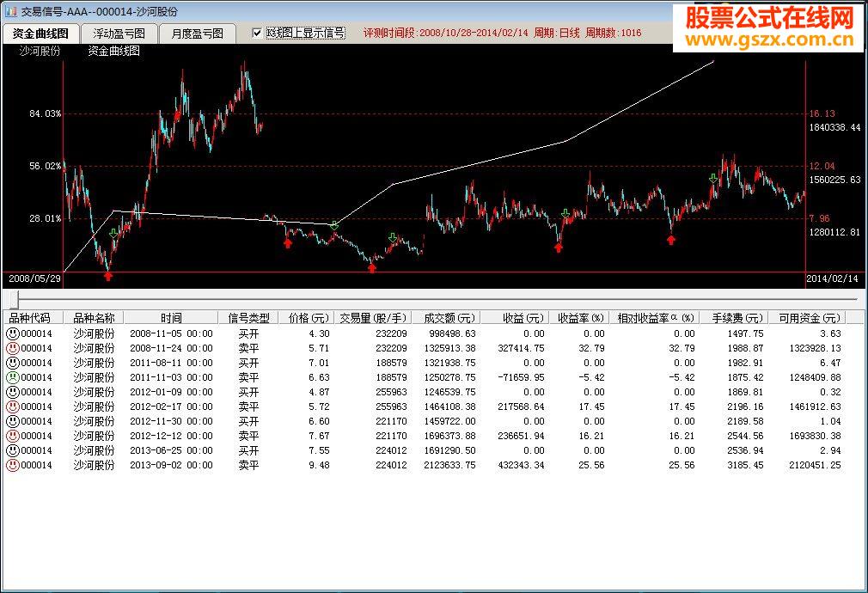The height and width of the screenshot is (593, 868).
Task: Click the red smiley icon for the 2013-09-02 trade
Action: 13,465
